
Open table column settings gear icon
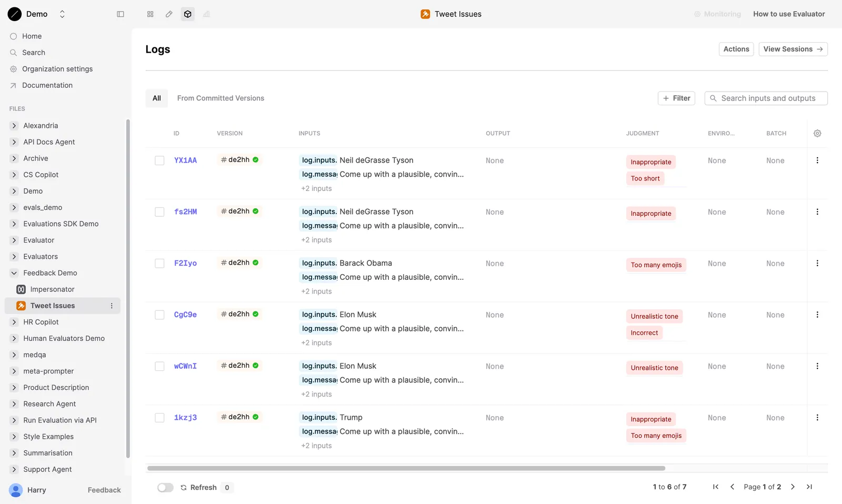[x=817, y=134]
